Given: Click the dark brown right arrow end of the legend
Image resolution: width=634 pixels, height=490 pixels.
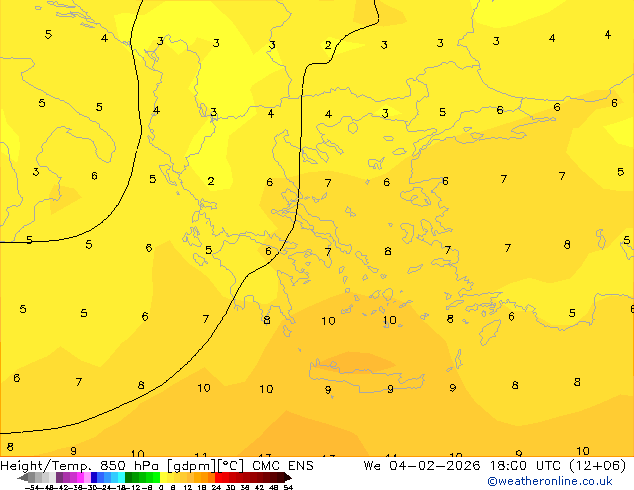Looking at the screenshot, I should (x=288, y=478).
